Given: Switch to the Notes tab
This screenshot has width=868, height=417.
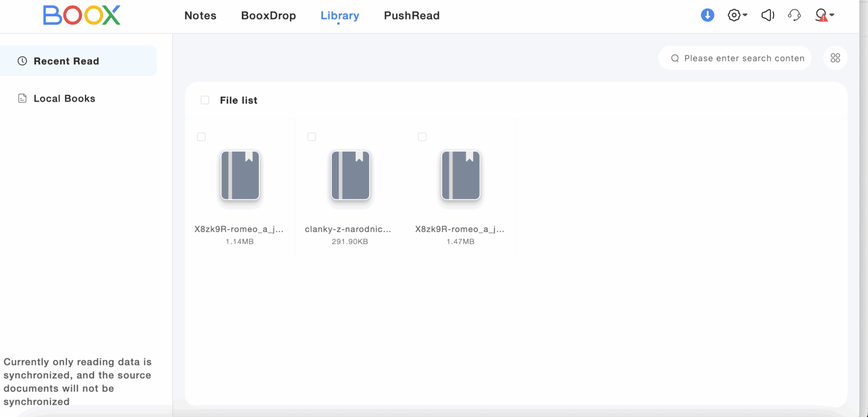Looking at the screenshot, I should [200, 15].
